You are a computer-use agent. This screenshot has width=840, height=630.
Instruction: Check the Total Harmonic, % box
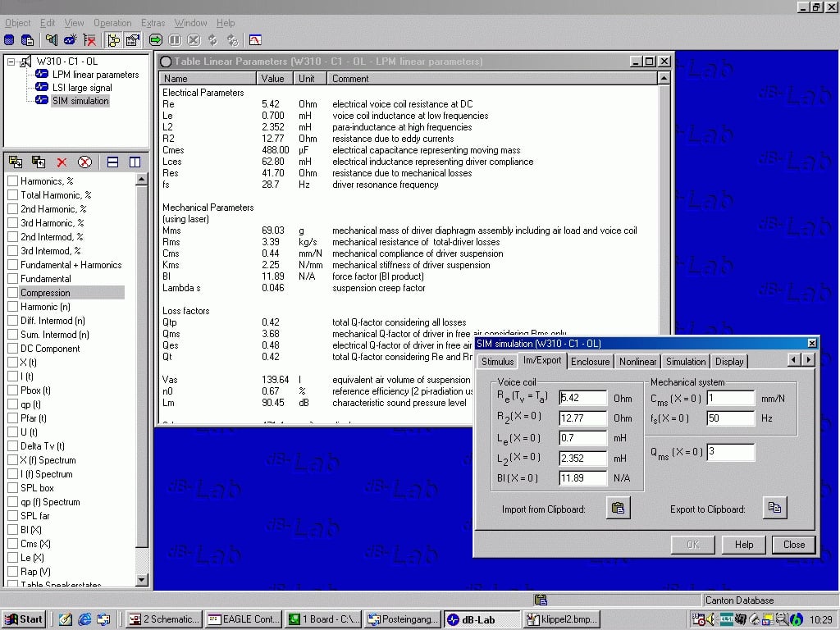[x=12, y=195]
